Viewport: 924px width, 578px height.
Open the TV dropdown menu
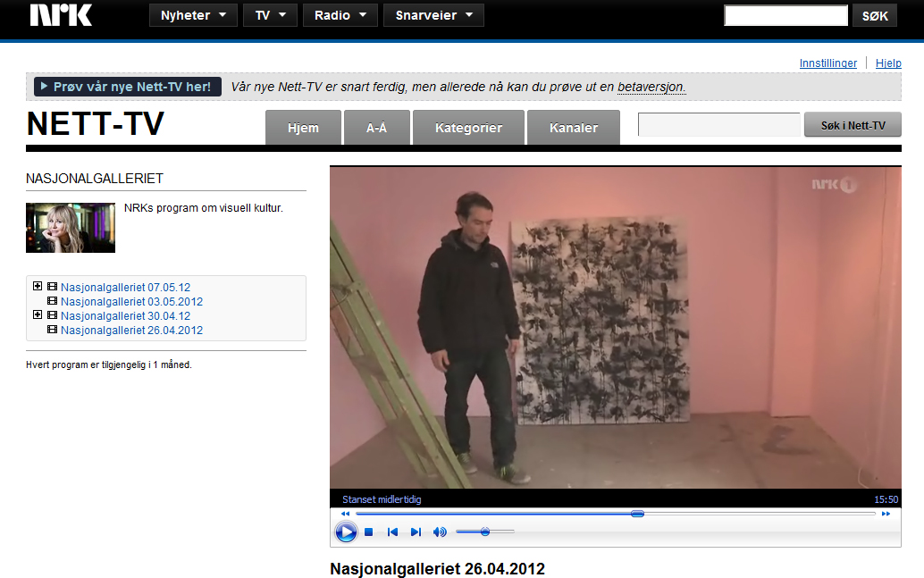coord(271,15)
